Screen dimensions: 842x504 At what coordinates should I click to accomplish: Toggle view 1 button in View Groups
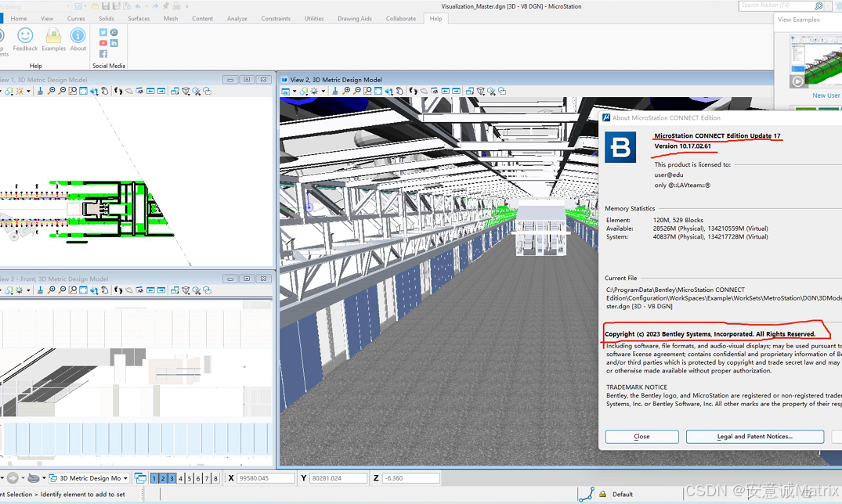click(x=154, y=478)
